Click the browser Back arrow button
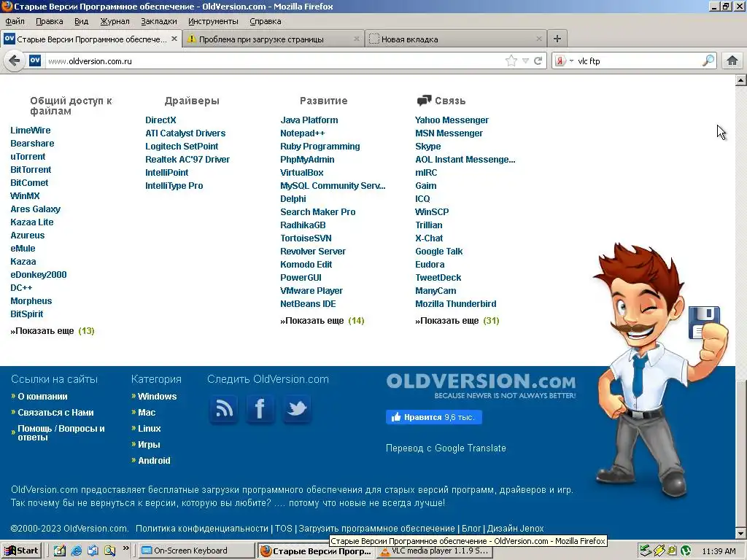 15,61
